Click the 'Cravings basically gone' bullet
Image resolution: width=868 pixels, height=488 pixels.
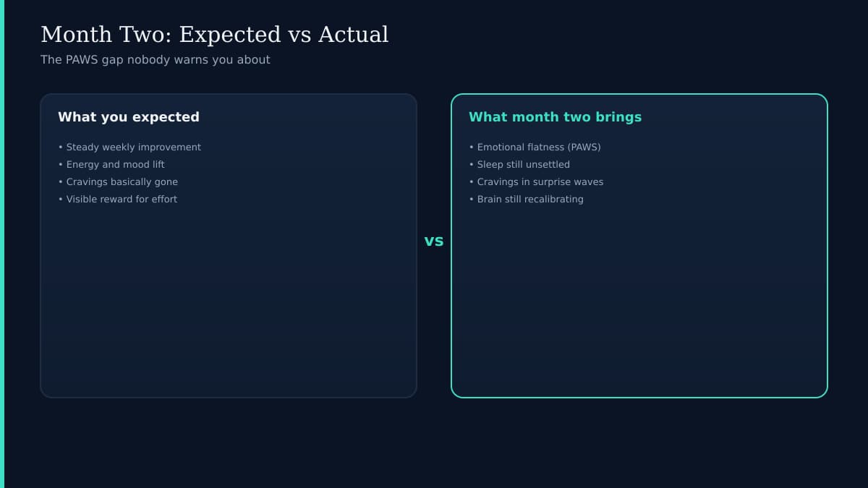coord(118,182)
